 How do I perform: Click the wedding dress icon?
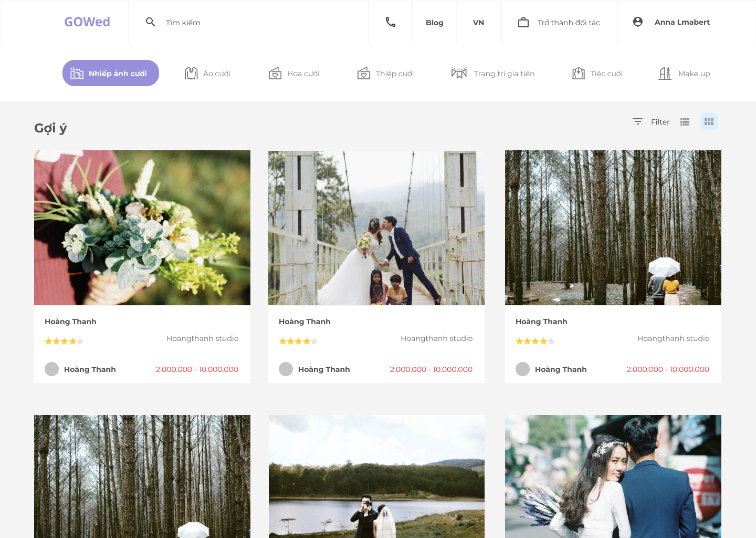point(191,73)
